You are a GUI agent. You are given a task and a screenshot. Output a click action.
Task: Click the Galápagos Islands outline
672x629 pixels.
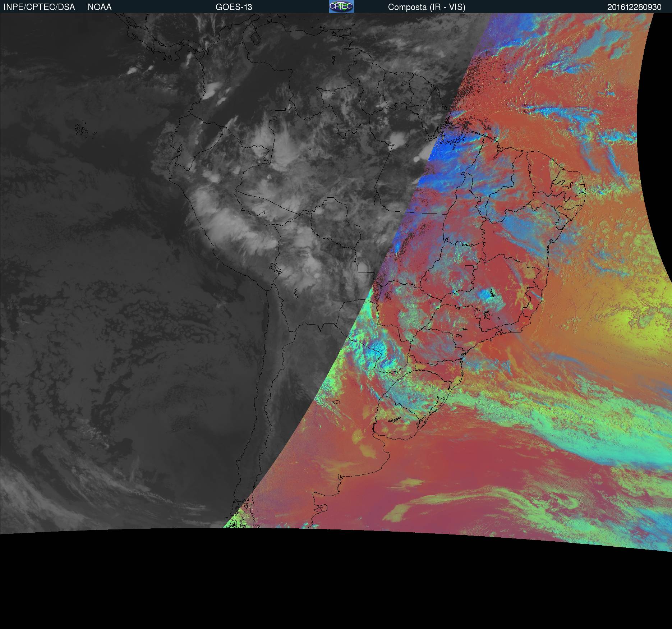[x=81, y=130]
